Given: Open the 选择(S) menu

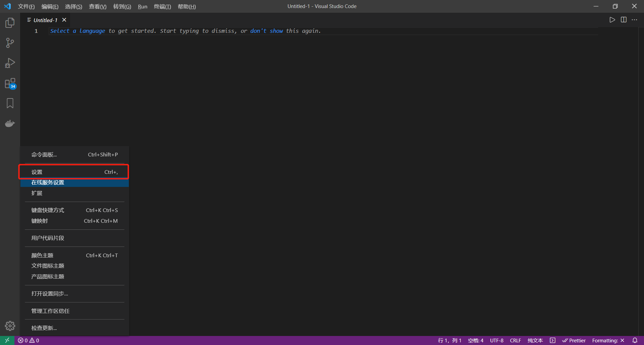Looking at the screenshot, I should (x=73, y=6).
